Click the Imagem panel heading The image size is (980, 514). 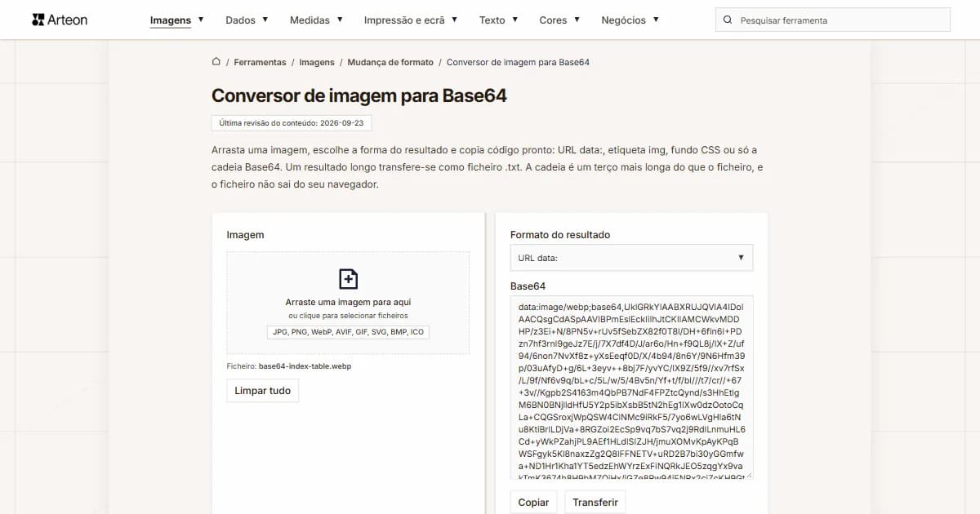tap(245, 235)
